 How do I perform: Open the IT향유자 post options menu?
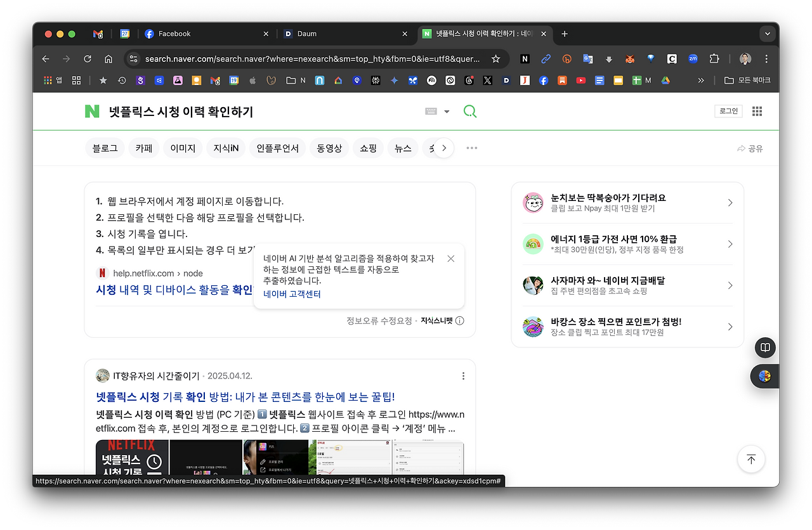click(463, 376)
